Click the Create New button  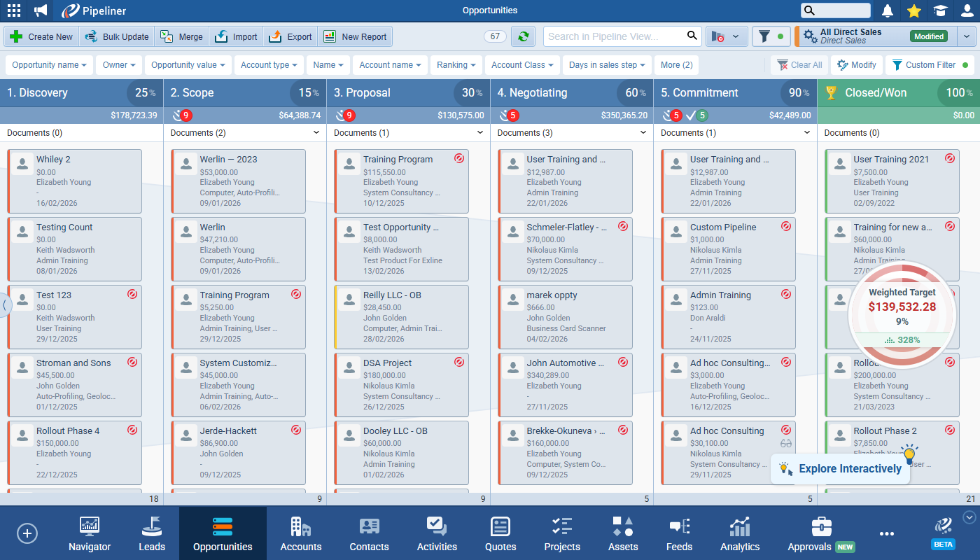click(41, 36)
